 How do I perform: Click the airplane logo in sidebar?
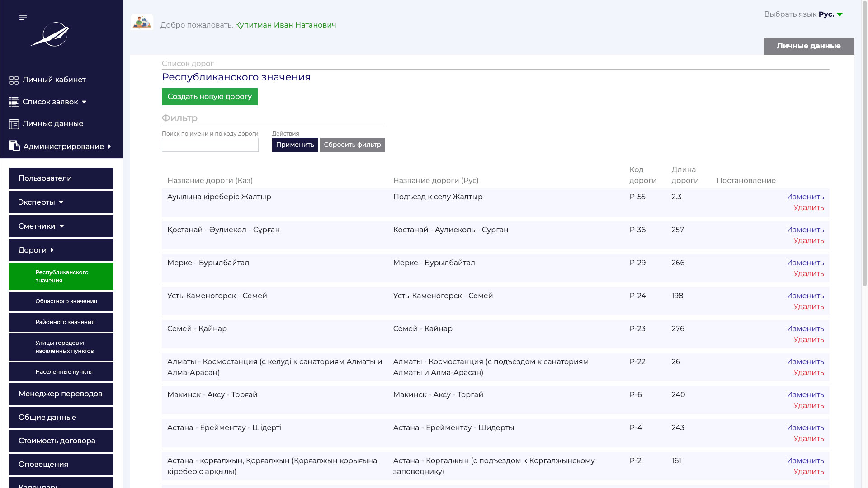[x=50, y=34]
